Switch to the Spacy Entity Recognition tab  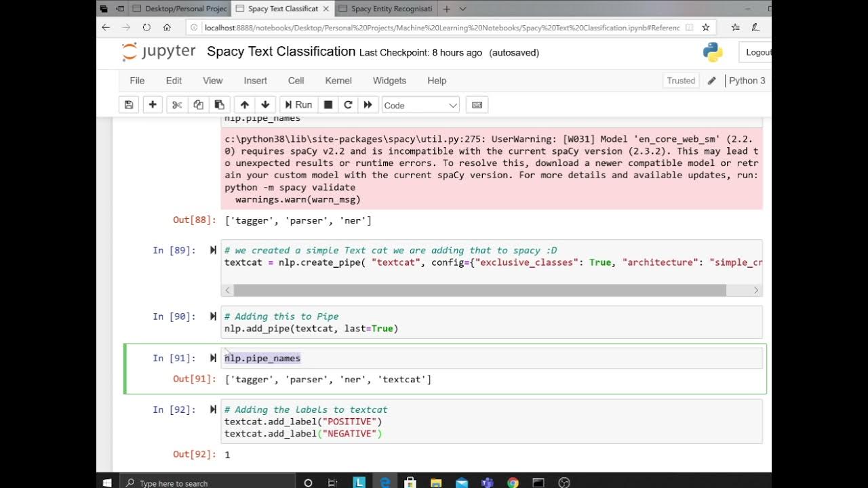pyautogui.click(x=385, y=9)
